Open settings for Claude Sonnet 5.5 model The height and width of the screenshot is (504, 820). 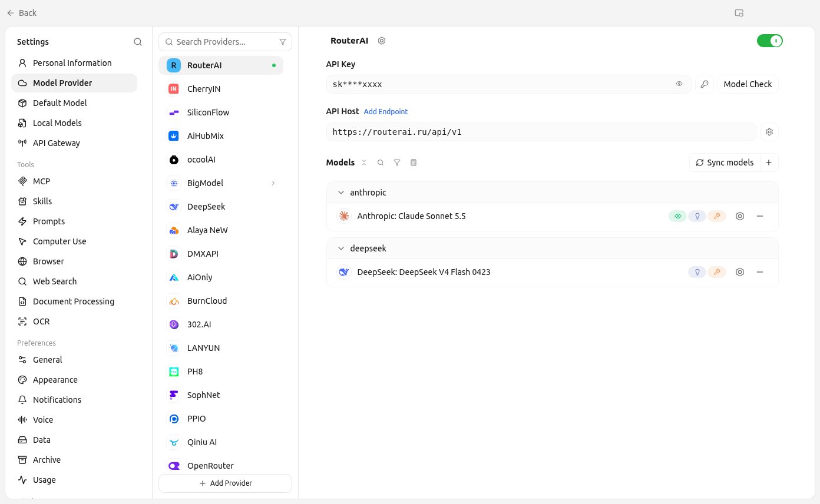[x=740, y=216]
